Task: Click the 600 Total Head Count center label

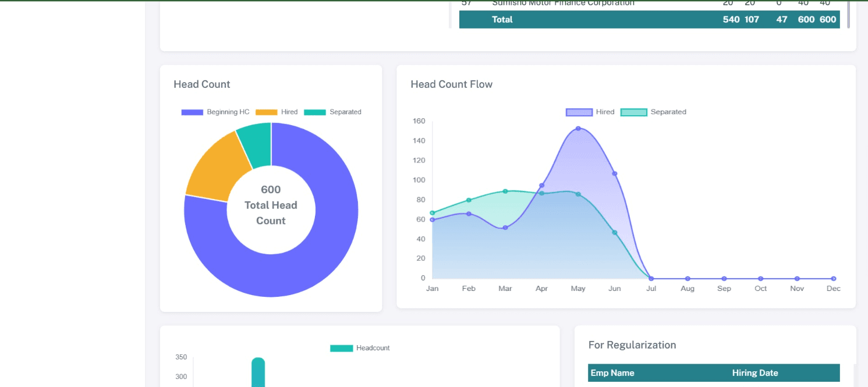Action: coord(271,205)
